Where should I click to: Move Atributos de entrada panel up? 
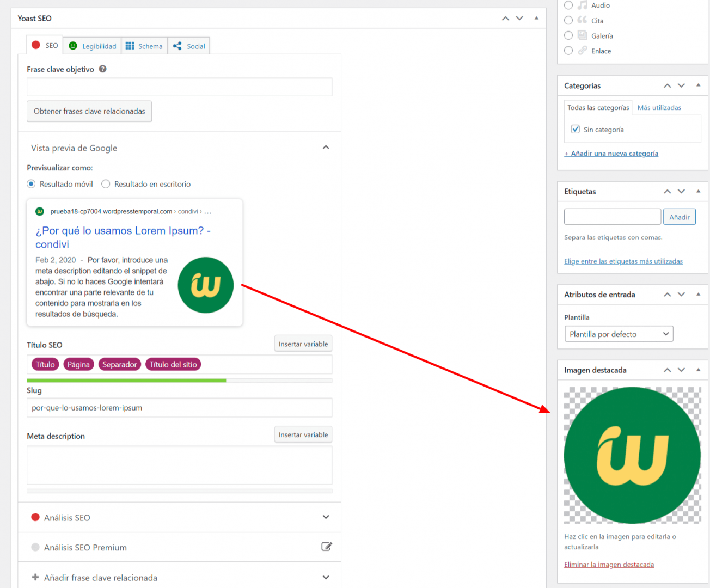[x=668, y=295]
